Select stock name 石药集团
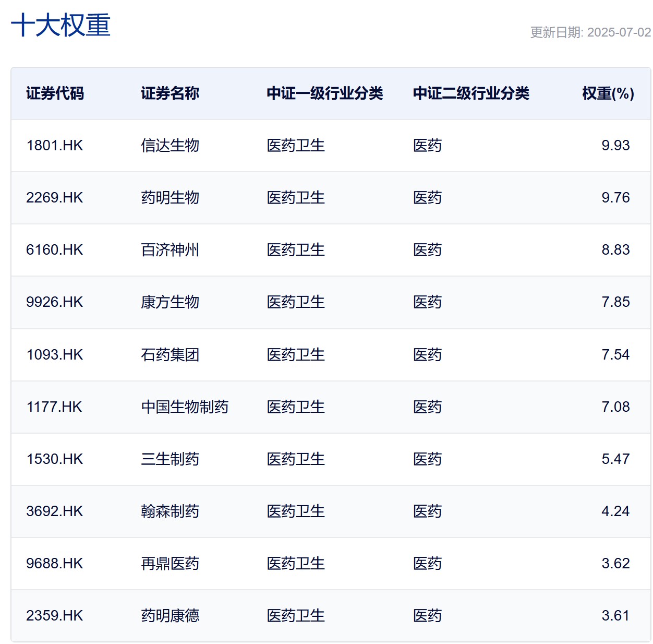This screenshot has width=653, height=644. tap(170, 354)
